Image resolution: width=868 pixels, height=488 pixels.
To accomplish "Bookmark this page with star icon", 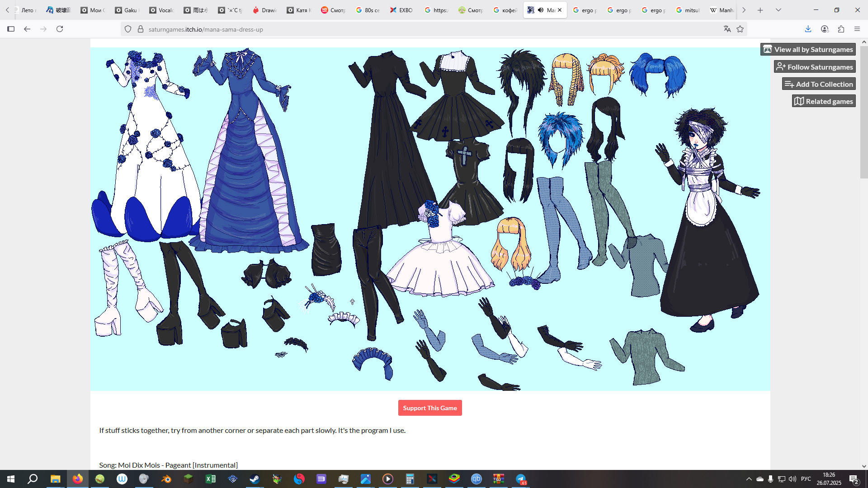I will coord(740,29).
